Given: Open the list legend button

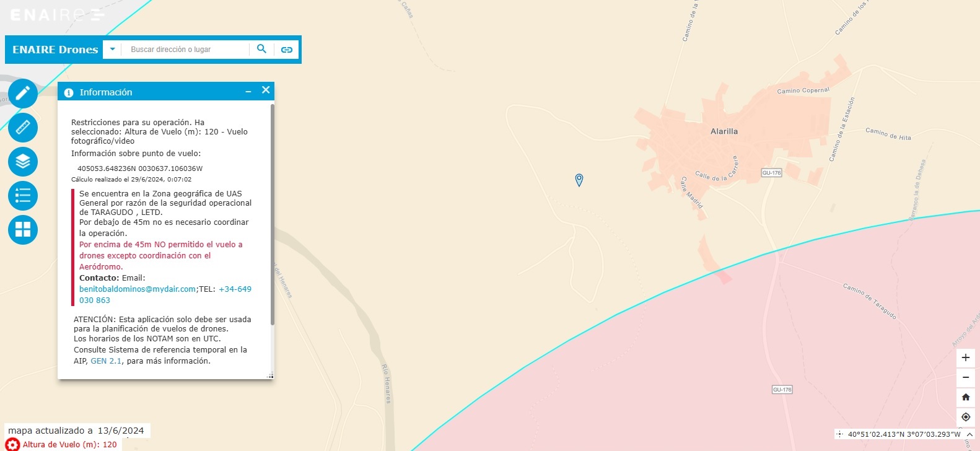Looking at the screenshot, I should tap(23, 196).
